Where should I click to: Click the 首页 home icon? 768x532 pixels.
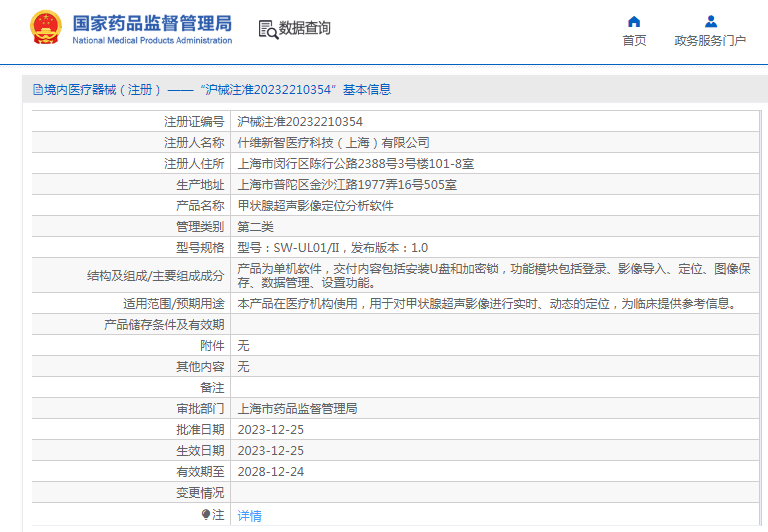click(x=634, y=22)
